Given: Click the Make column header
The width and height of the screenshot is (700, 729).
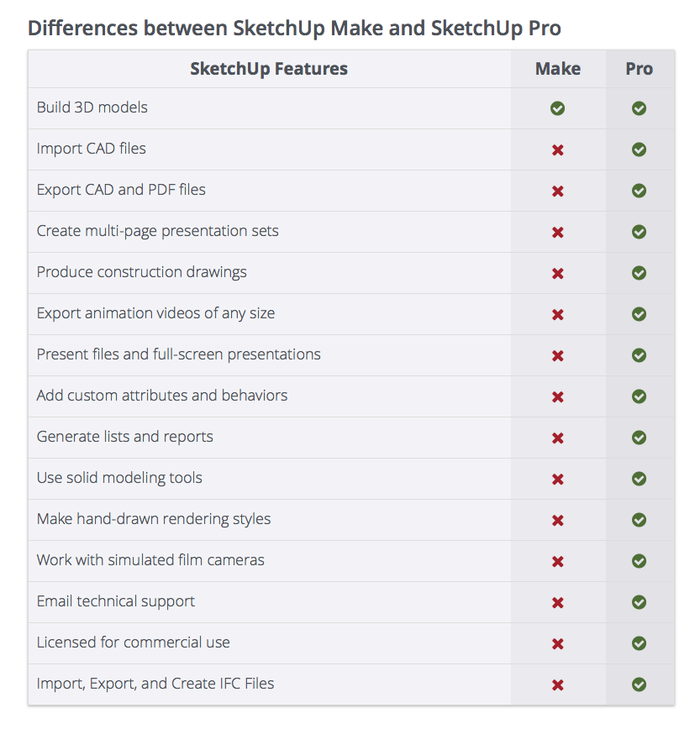Looking at the screenshot, I should point(557,69).
